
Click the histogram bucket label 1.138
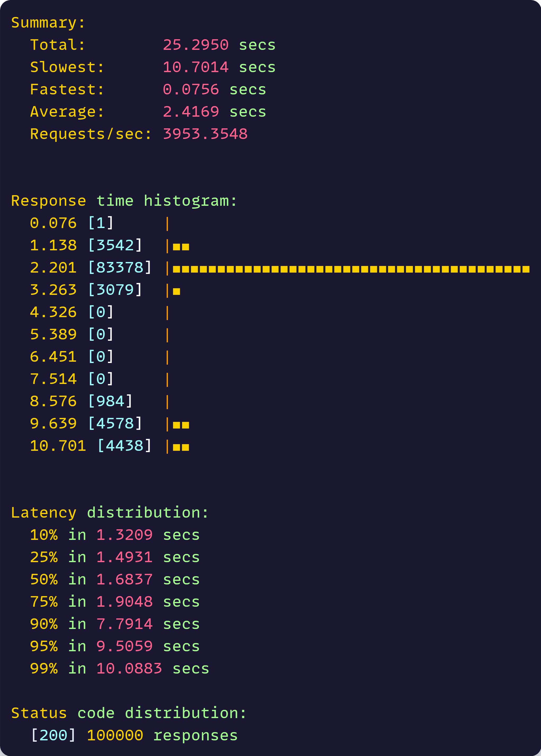coord(53,245)
